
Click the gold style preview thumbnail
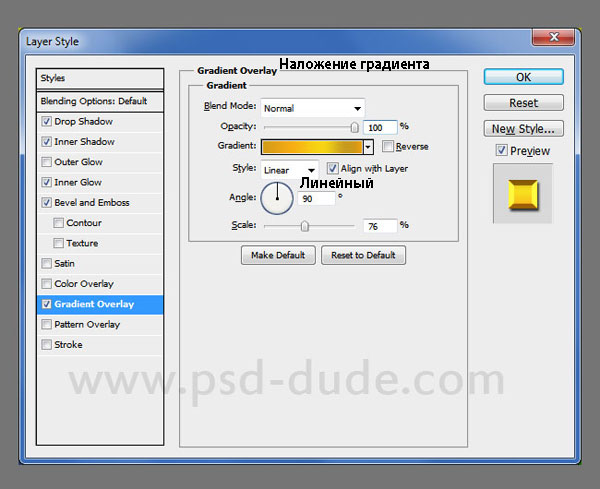click(x=523, y=194)
